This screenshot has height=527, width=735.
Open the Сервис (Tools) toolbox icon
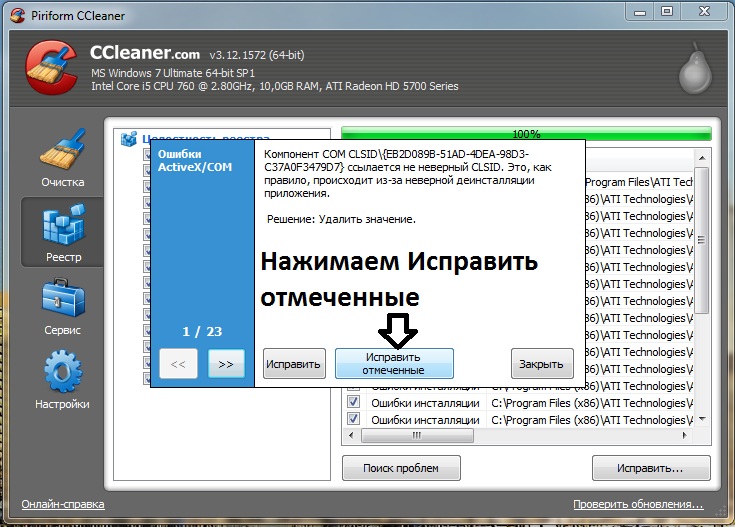point(62,305)
